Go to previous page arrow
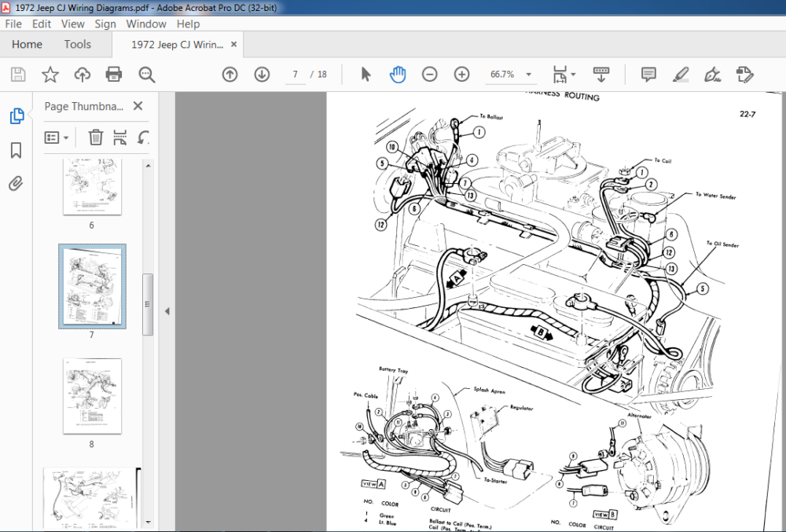 (x=230, y=75)
